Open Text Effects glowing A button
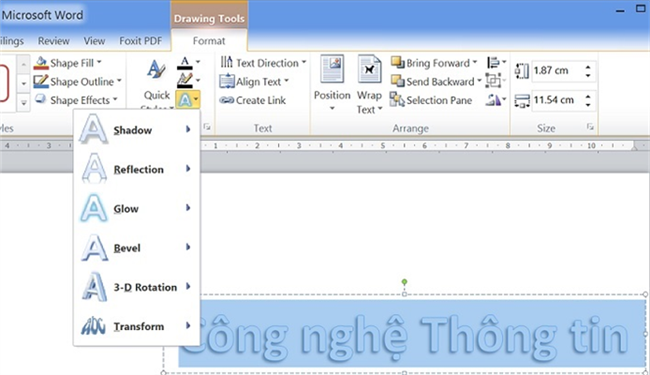 tap(188, 99)
